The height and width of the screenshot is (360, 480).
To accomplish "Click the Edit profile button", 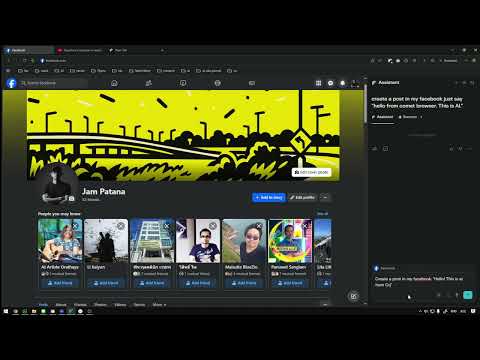I will [x=302, y=197].
